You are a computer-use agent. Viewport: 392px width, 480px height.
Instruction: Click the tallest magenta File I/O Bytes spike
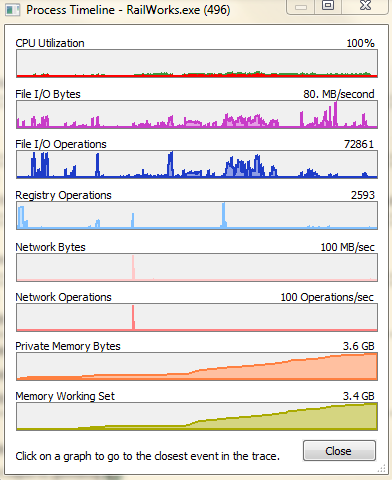click(x=335, y=114)
